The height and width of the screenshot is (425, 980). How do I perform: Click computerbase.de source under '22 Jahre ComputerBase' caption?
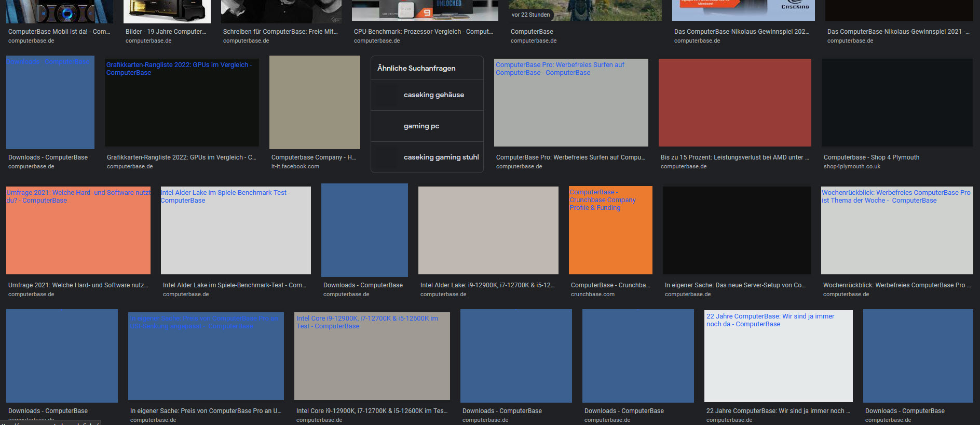[x=729, y=420]
